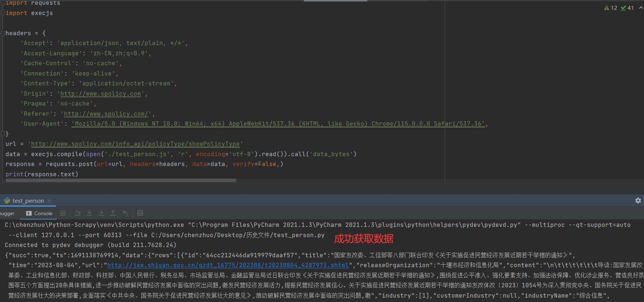Expand the inspections widget chevron arrow
644x302 pixels.
[641, 8]
